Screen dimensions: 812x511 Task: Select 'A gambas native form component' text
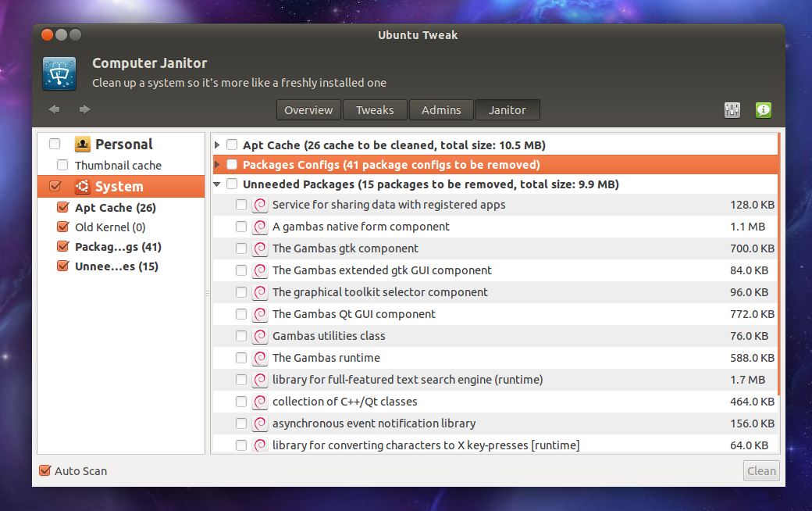(361, 227)
